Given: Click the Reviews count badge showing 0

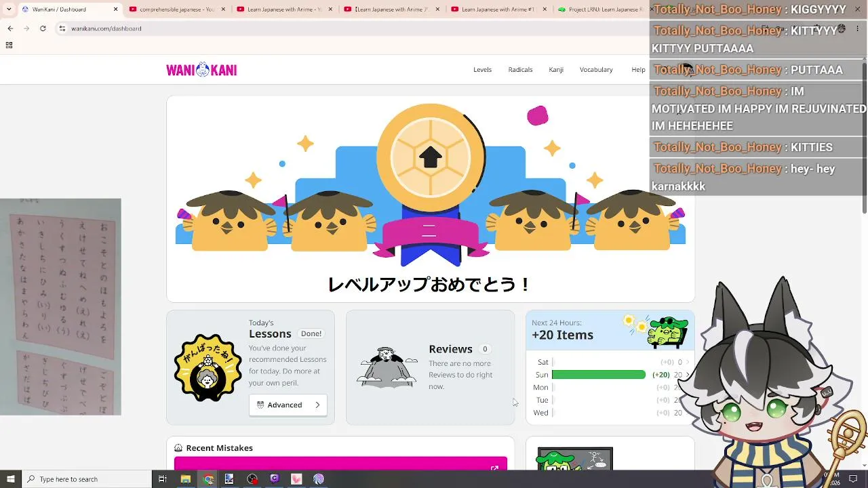Looking at the screenshot, I should [x=485, y=349].
